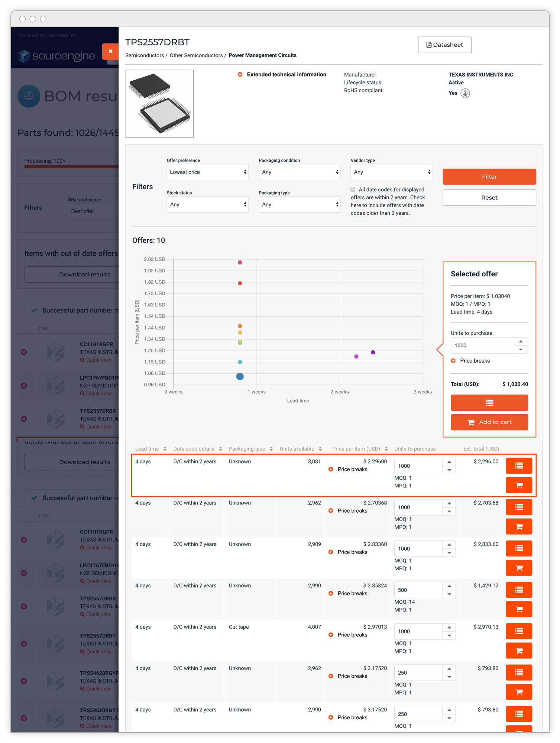Click list icon for 2,962-unit $793.80 offer
Image resolution: width=560 pixels, height=743 pixels.
pos(519,672)
